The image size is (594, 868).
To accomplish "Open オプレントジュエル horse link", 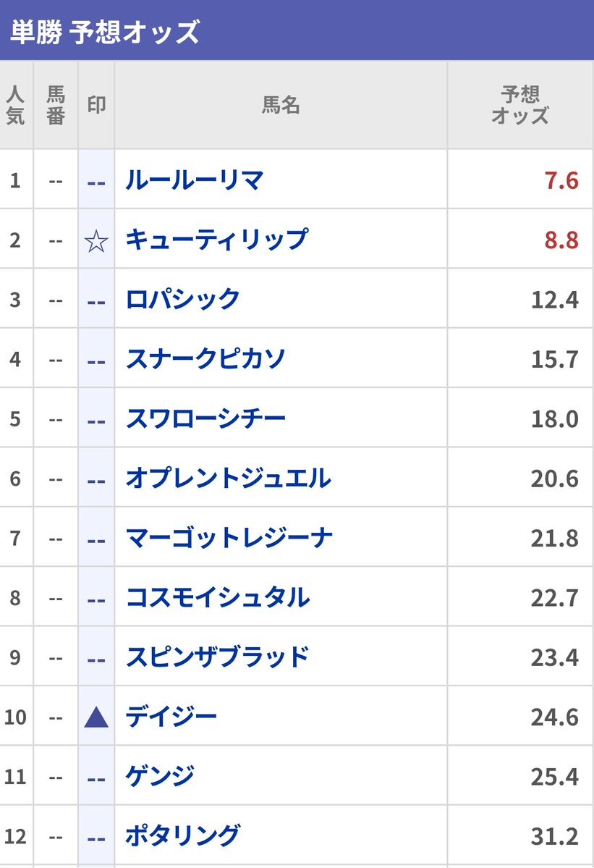I will tap(228, 478).
